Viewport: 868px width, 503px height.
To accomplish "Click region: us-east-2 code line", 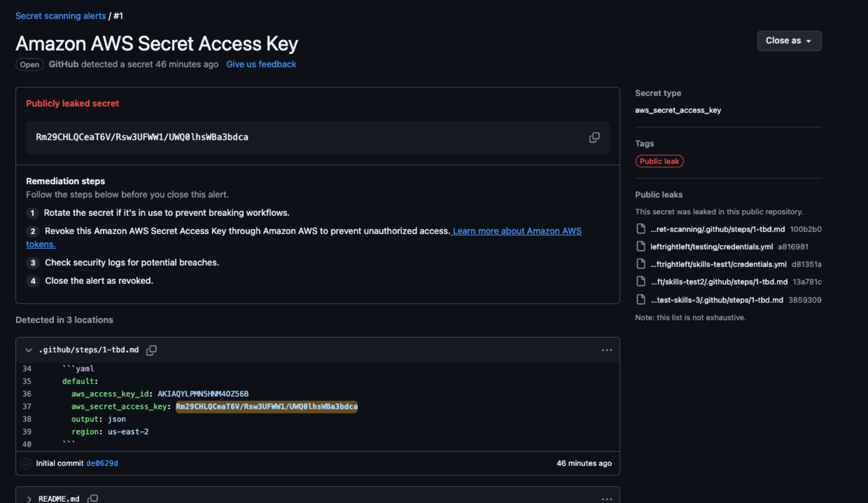I will [x=110, y=432].
